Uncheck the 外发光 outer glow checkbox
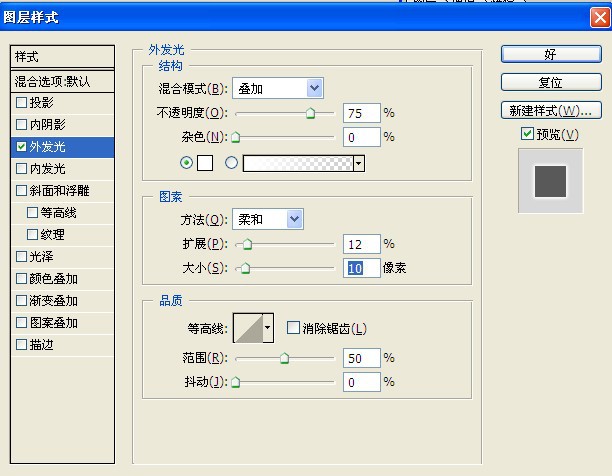 point(22,146)
